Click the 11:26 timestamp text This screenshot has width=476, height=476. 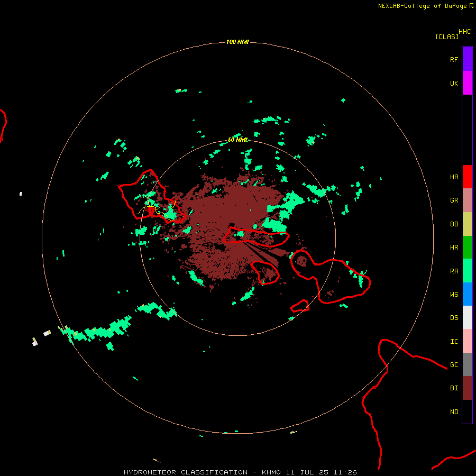coord(345,472)
